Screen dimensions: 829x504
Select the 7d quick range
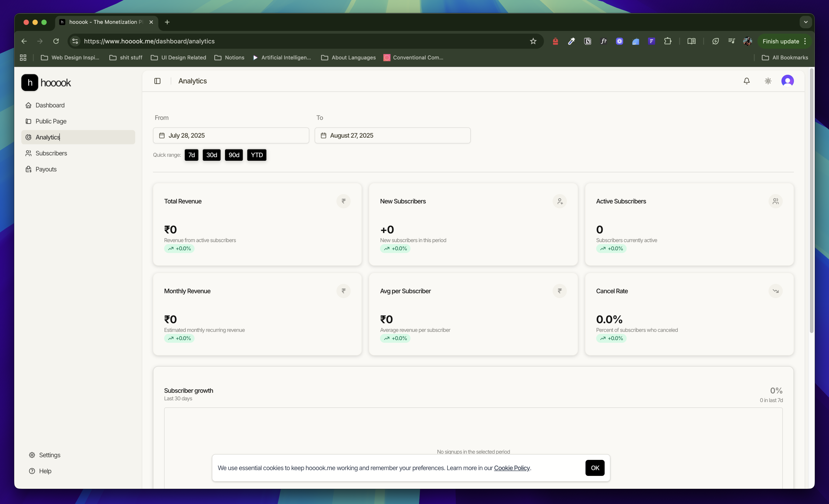click(192, 155)
